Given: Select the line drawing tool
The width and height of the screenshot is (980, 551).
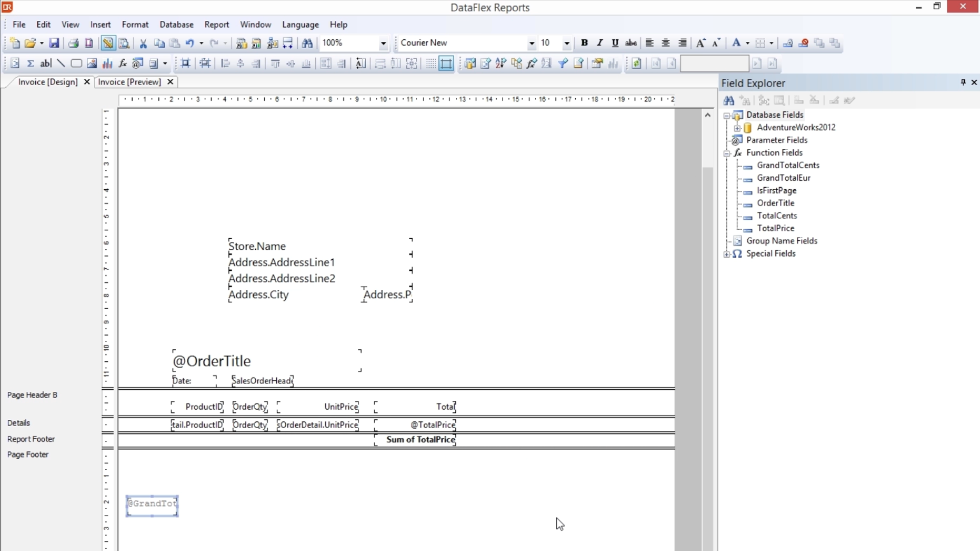Looking at the screenshot, I should click(x=61, y=64).
